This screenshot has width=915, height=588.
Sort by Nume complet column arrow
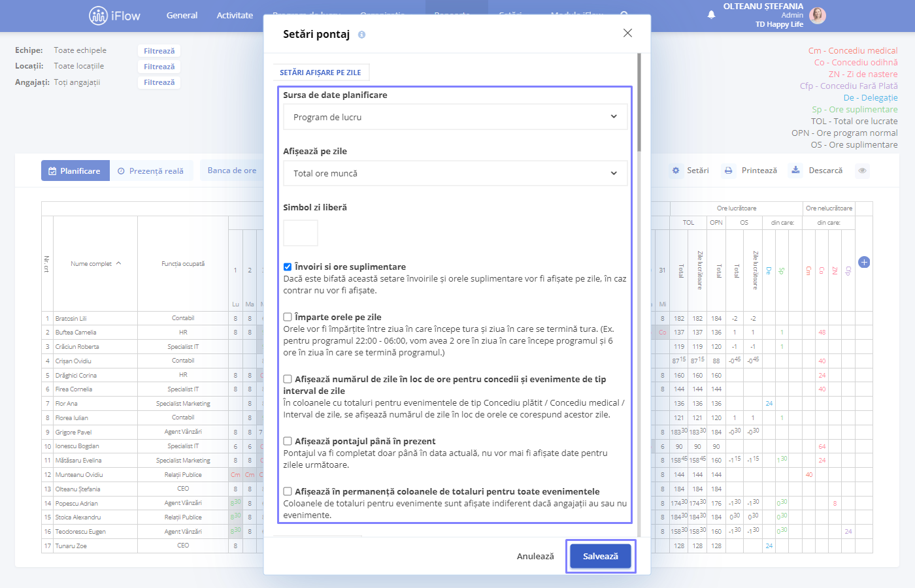[x=119, y=263]
